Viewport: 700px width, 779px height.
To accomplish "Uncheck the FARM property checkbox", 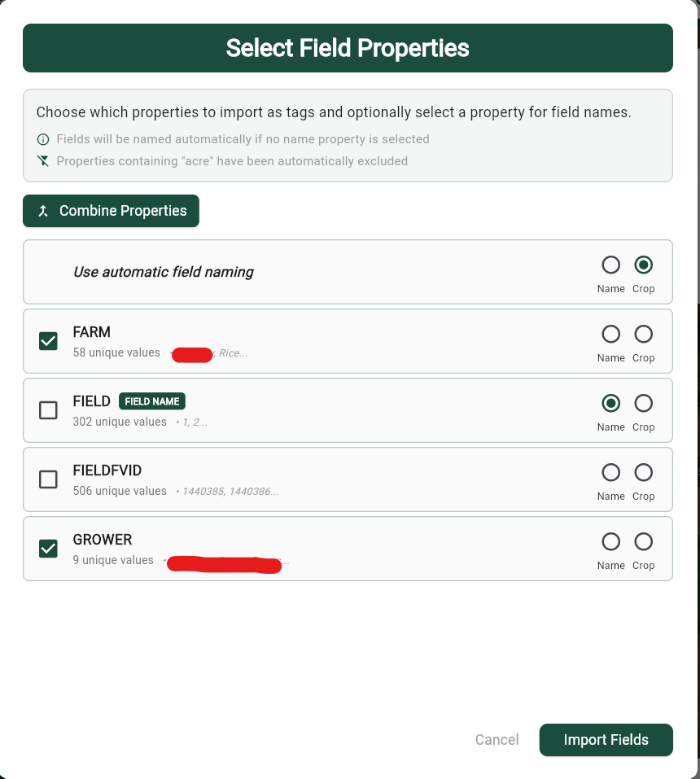I will click(x=48, y=341).
